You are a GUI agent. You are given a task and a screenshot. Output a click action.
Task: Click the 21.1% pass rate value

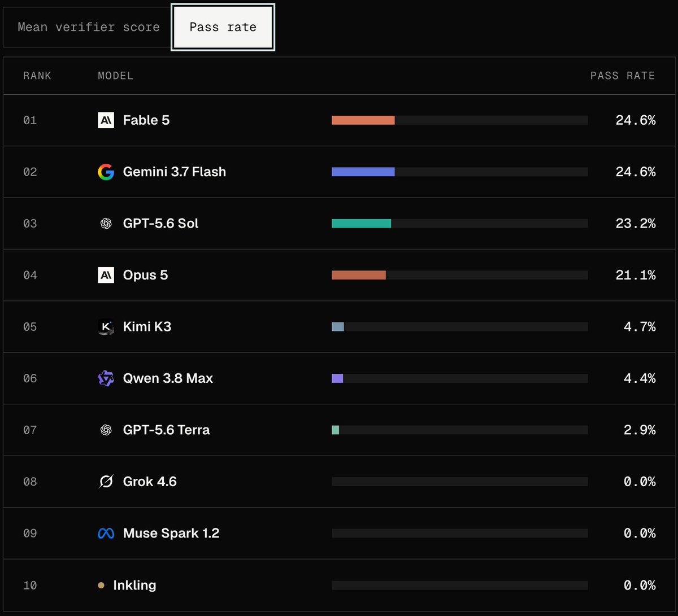tap(636, 275)
